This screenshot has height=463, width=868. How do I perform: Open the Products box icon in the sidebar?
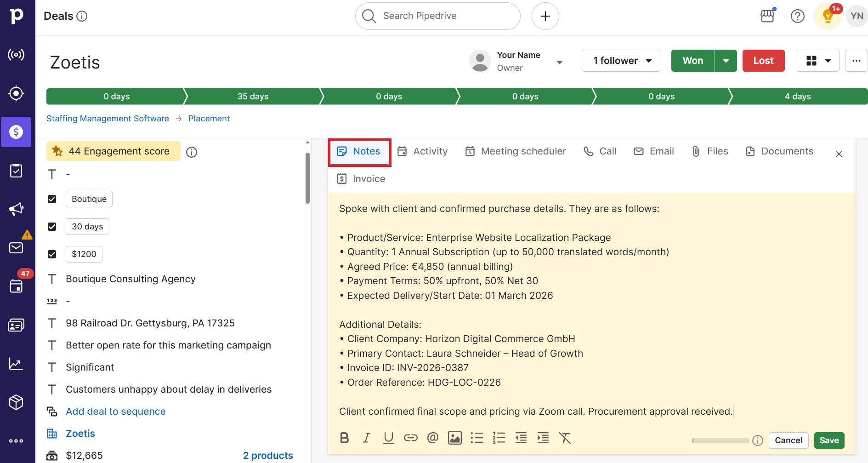(16, 402)
